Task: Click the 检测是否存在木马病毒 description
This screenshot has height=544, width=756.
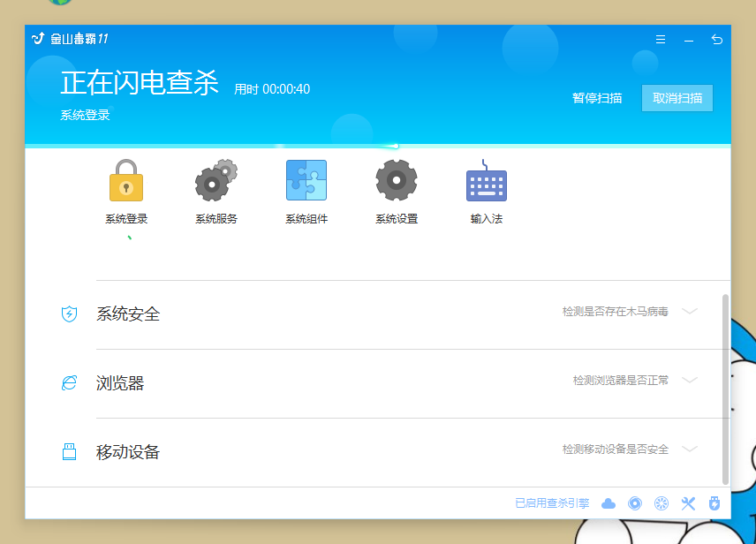Action: click(616, 312)
